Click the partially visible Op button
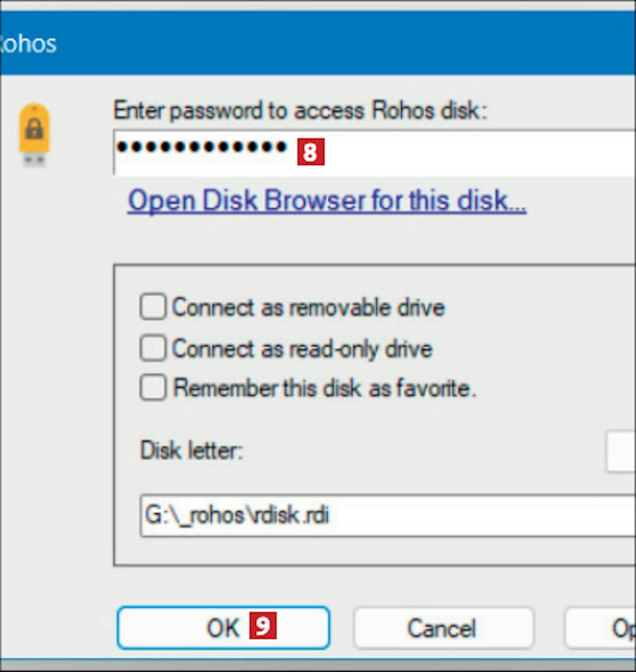The image size is (636, 672). pos(600,628)
